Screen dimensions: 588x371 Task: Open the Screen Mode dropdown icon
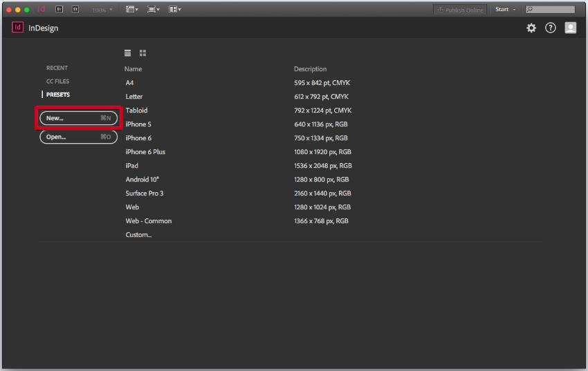point(153,10)
